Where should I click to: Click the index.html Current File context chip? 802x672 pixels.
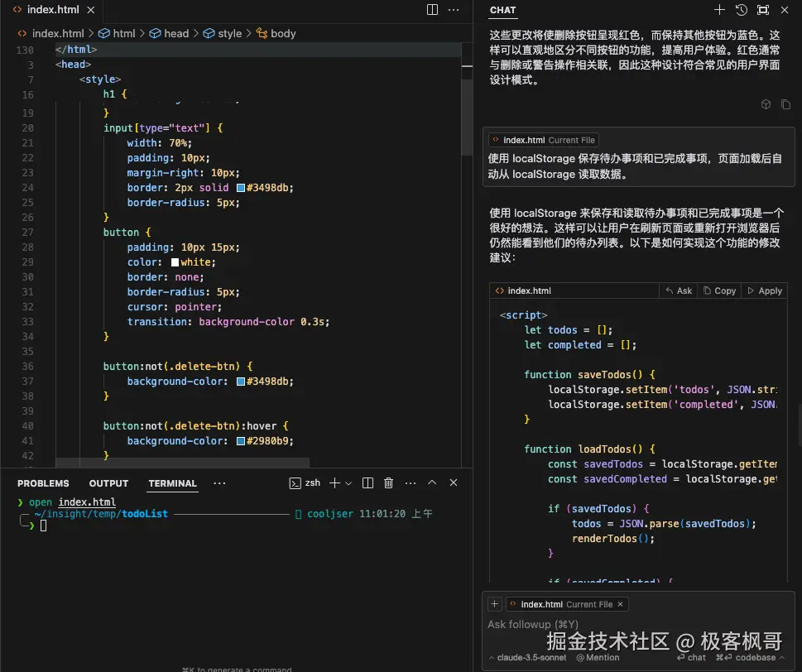tap(543, 140)
